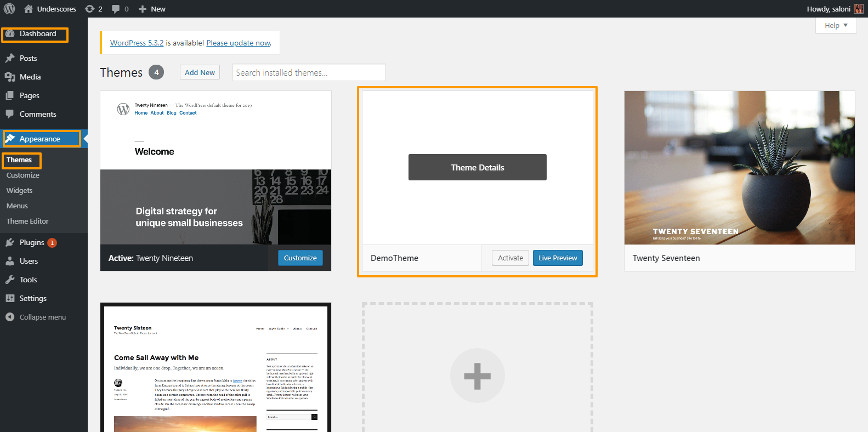Activate the DemoTheme theme

(x=510, y=258)
